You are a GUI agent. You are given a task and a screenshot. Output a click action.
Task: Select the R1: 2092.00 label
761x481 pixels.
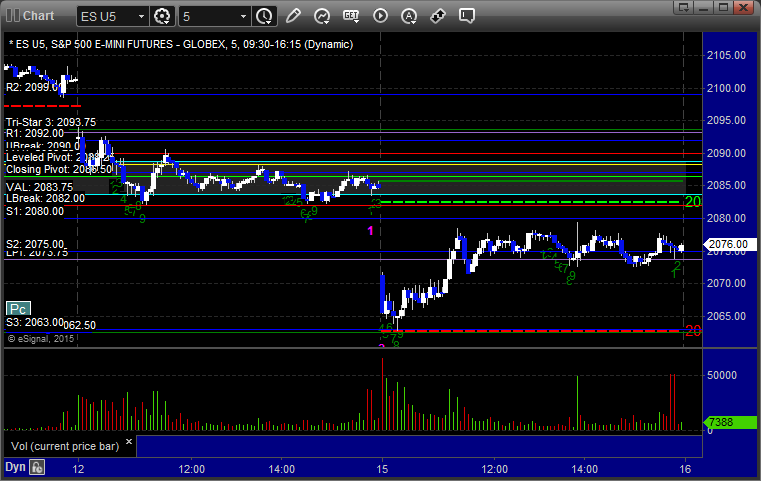coord(35,133)
